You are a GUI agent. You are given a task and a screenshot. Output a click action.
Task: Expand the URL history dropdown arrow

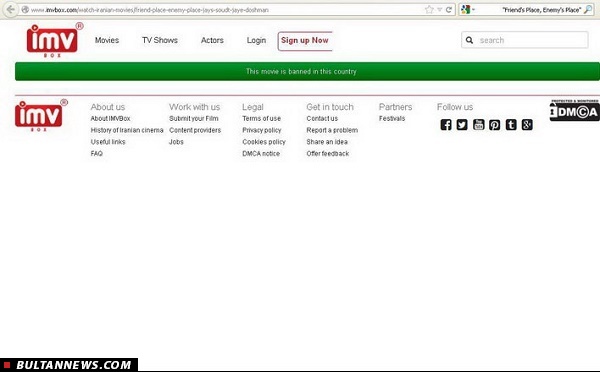tap(440, 10)
